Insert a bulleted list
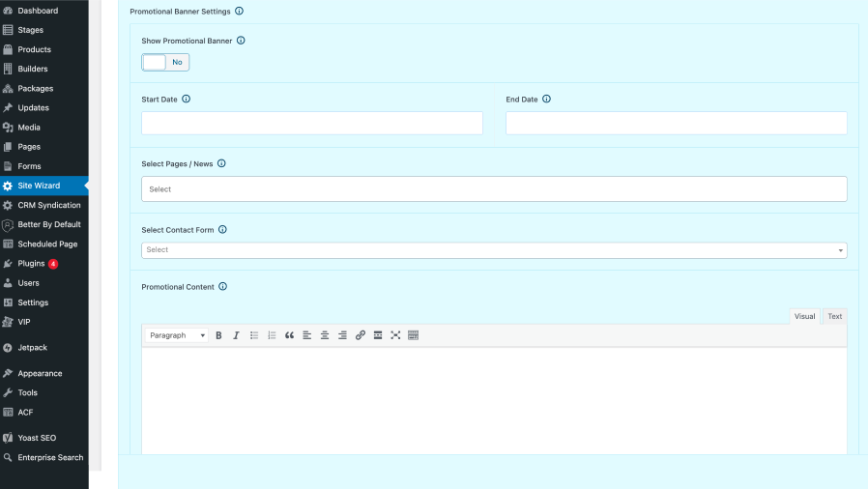868x489 pixels. tap(254, 335)
